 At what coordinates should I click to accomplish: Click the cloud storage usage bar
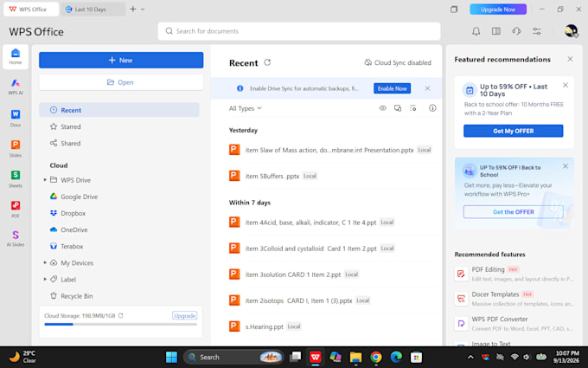coord(121,324)
